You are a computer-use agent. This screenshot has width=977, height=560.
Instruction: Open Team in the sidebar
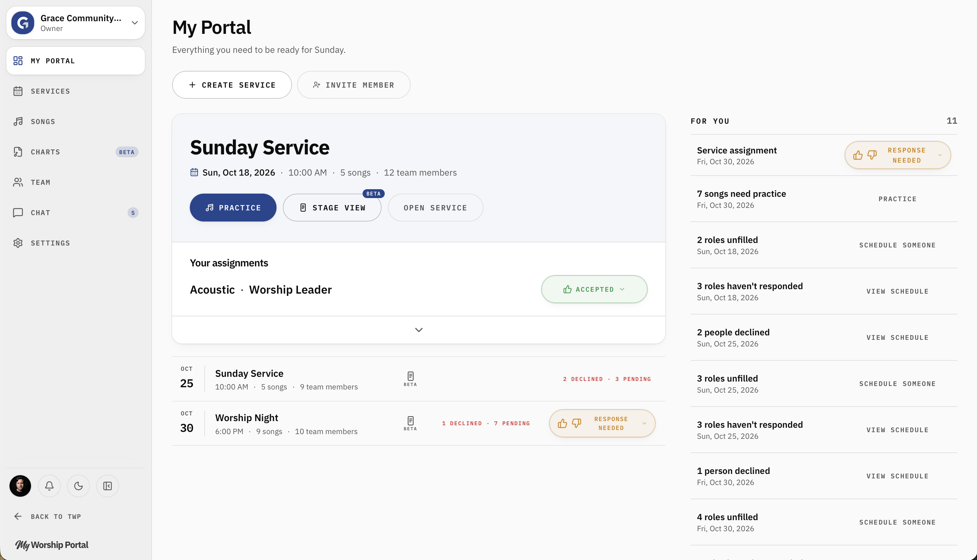click(x=76, y=182)
